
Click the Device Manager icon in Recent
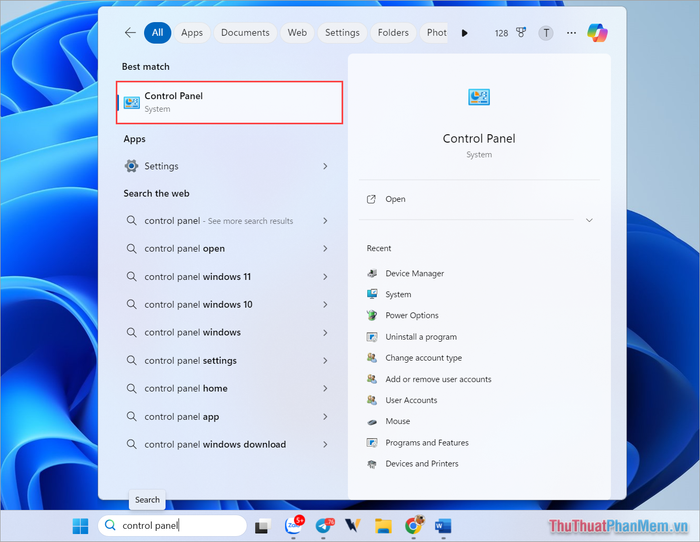[372, 273]
